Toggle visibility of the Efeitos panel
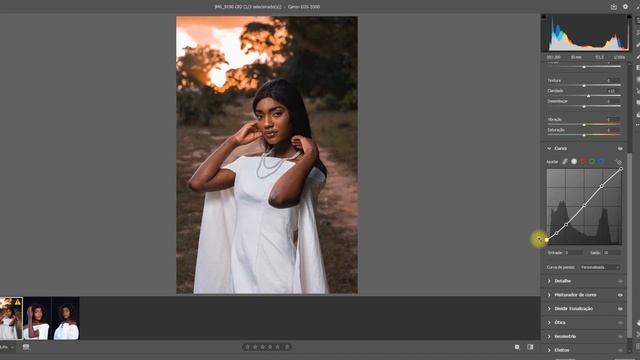Viewport: 640px width, 360px height. pos(620,350)
